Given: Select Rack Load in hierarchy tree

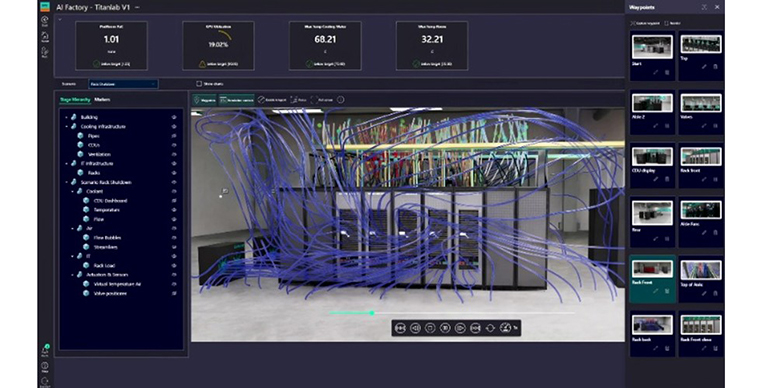Looking at the screenshot, I should point(104,265).
